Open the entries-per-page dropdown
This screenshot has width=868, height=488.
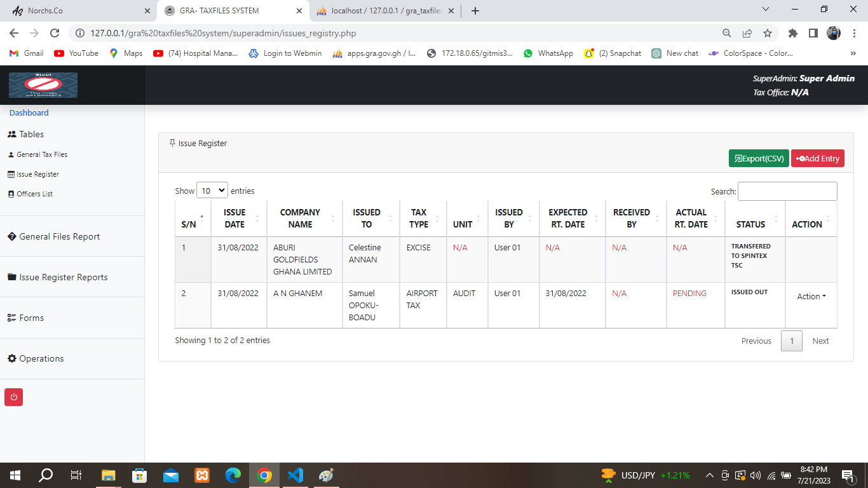click(212, 191)
